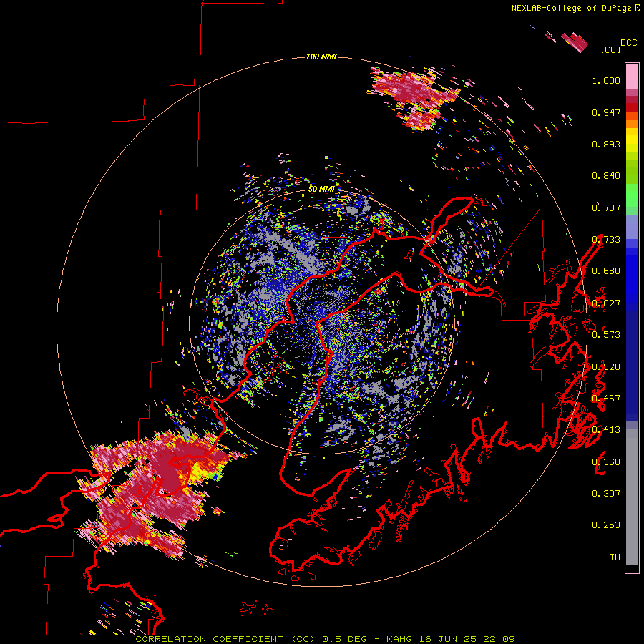Image resolution: width=644 pixels, height=644 pixels.
Task: Select the 0.467 legend value
Action: pyautogui.click(x=606, y=399)
